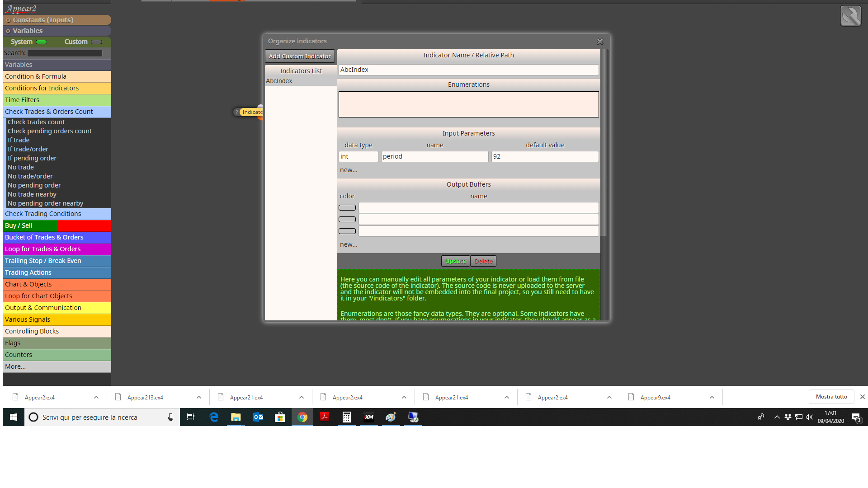The width and height of the screenshot is (868, 488).
Task: Click the first output buffer name field
Action: pos(478,208)
